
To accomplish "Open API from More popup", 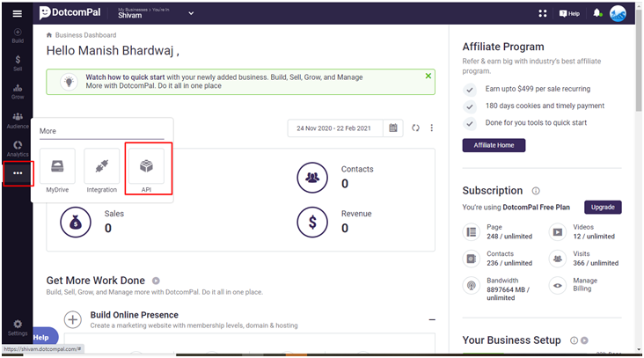I will [147, 171].
